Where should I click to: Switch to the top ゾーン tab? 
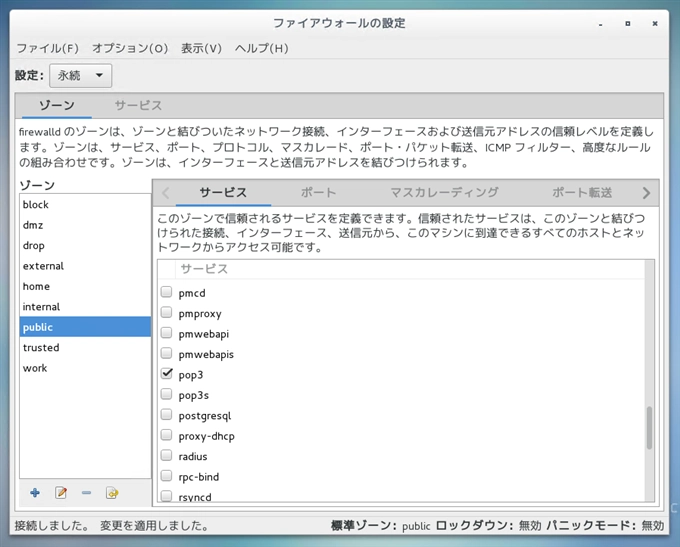[x=57, y=105]
